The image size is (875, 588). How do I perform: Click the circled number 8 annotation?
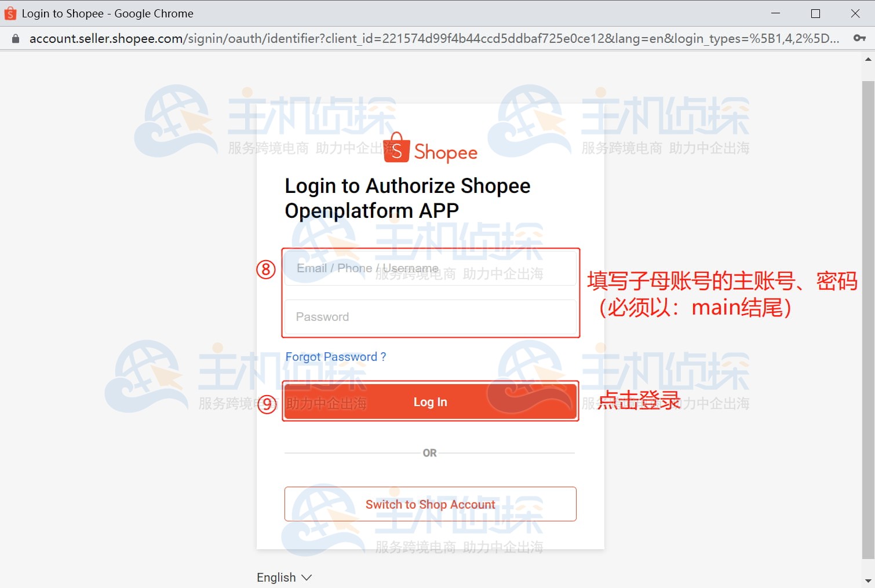click(x=266, y=269)
